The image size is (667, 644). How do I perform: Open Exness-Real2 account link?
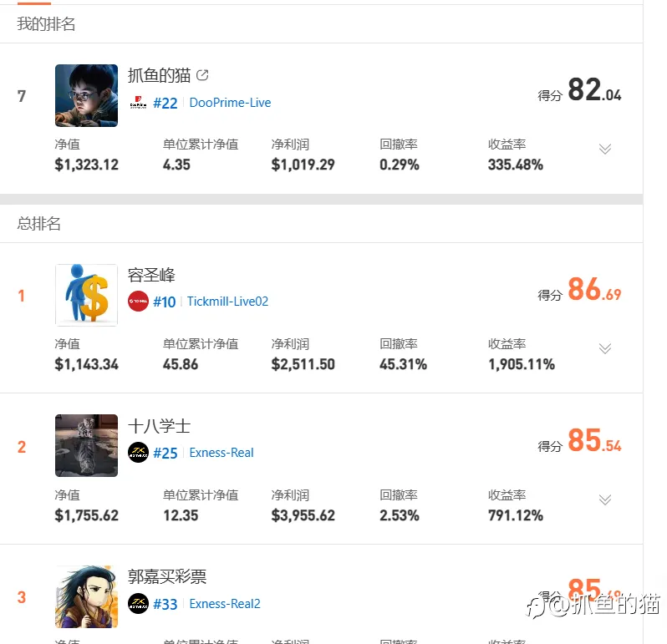(225, 604)
